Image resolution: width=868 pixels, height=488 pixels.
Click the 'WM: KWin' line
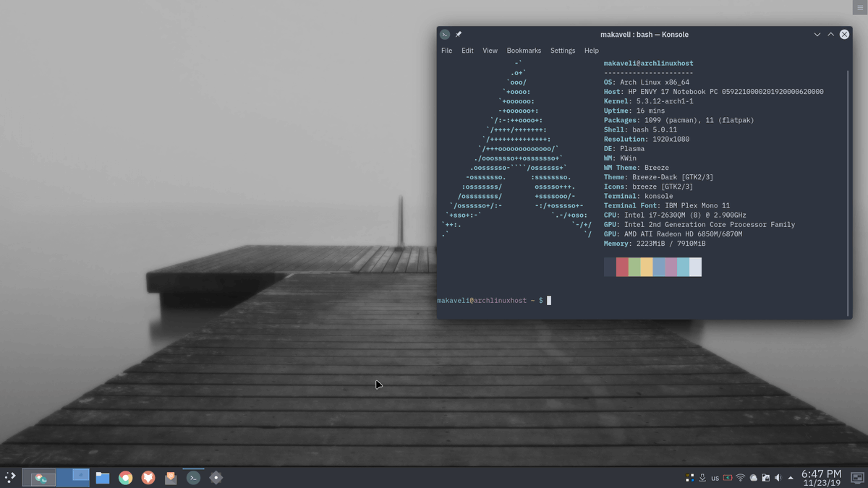point(620,158)
